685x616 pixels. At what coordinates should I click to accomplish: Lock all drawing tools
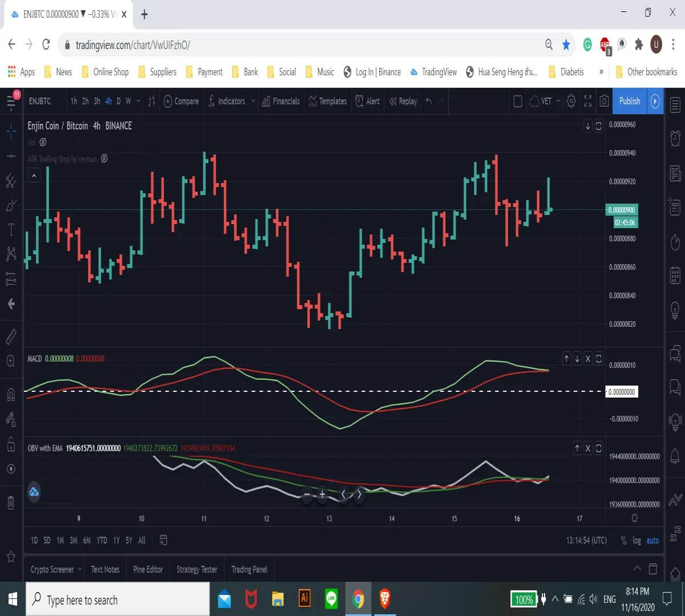pyautogui.click(x=11, y=444)
